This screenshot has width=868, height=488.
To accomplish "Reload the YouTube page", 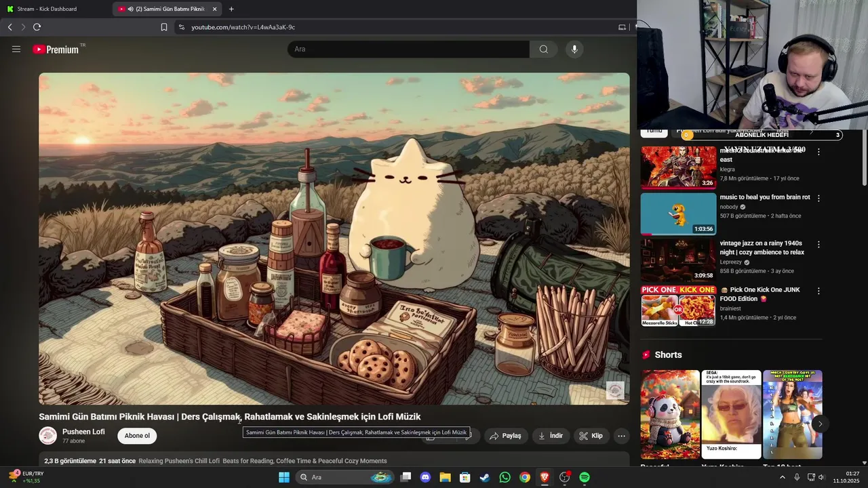I will [x=37, y=27].
